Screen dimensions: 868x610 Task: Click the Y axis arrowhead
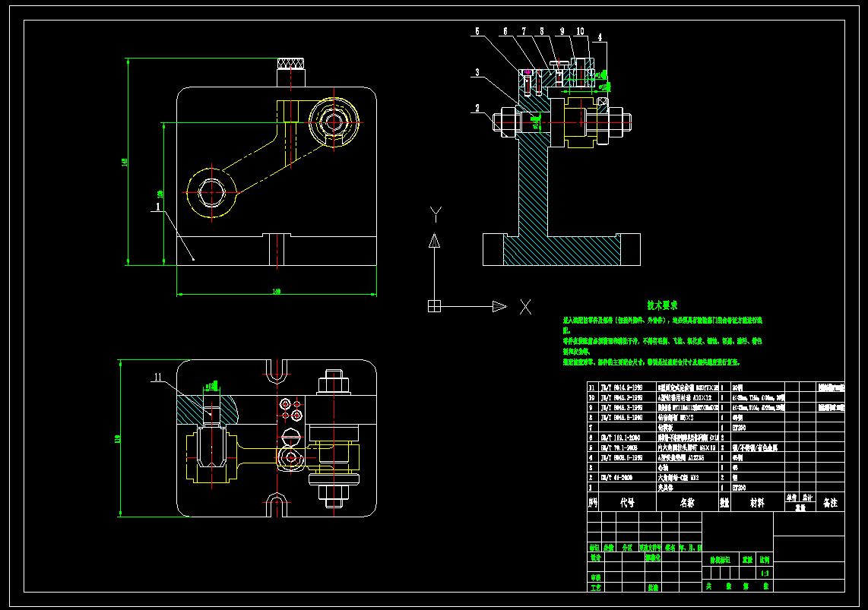tap(435, 241)
